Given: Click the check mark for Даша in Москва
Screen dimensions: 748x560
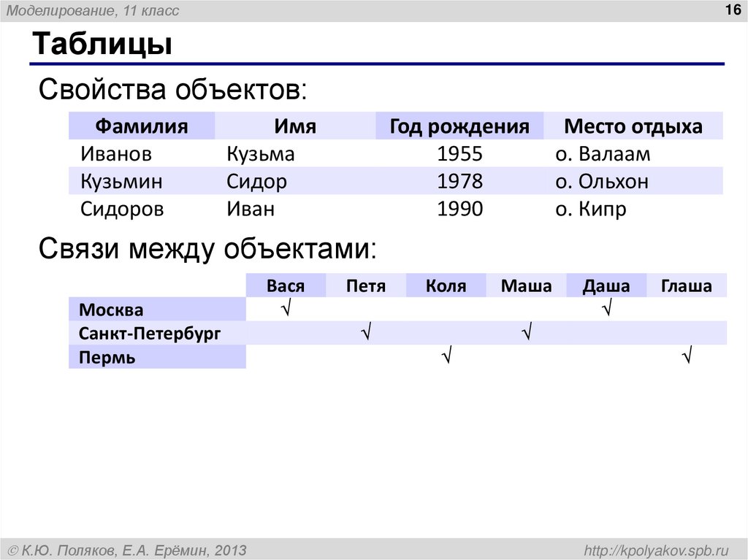Looking at the screenshot, I should coord(607,307).
